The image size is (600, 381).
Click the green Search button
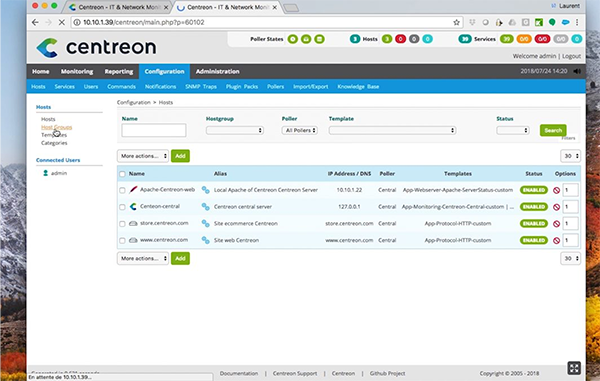click(x=553, y=130)
